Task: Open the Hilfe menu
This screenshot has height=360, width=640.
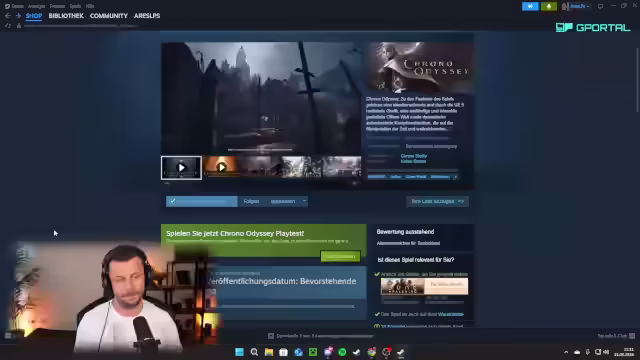Action: [x=90, y=6]
